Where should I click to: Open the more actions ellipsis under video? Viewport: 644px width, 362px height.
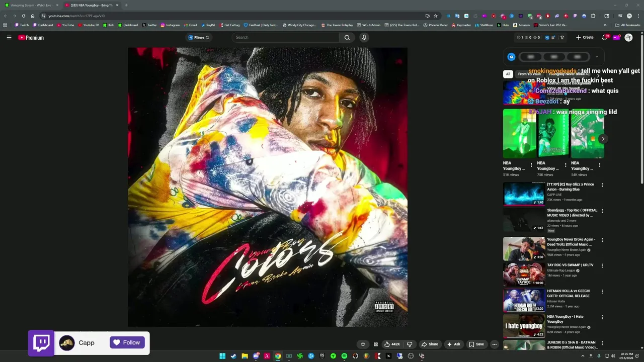(x=495, y=344)
